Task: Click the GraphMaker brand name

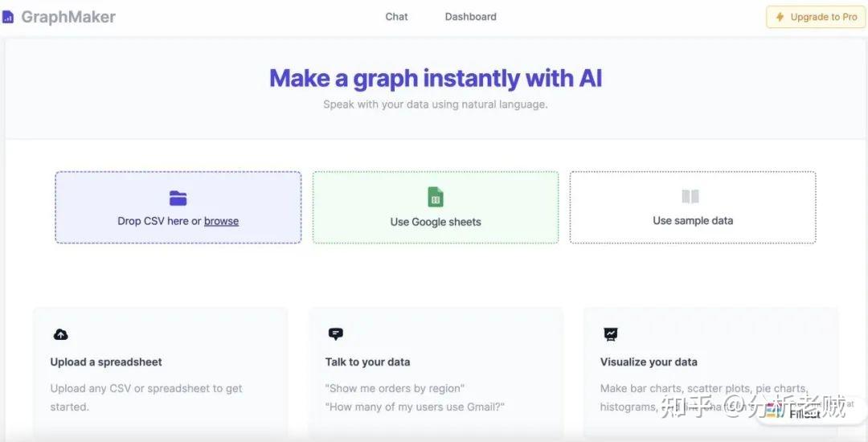Action: point(68,17)
